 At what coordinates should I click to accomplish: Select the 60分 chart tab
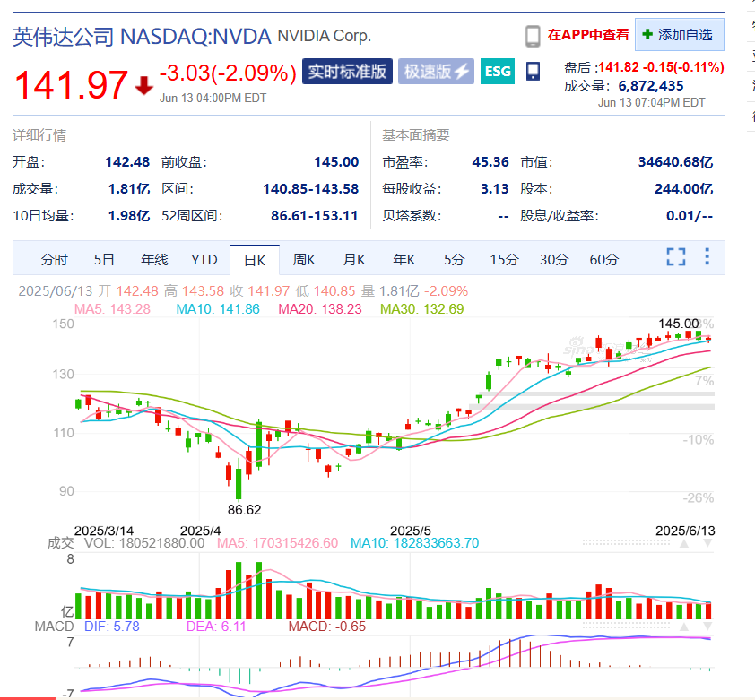pos(604,260)
